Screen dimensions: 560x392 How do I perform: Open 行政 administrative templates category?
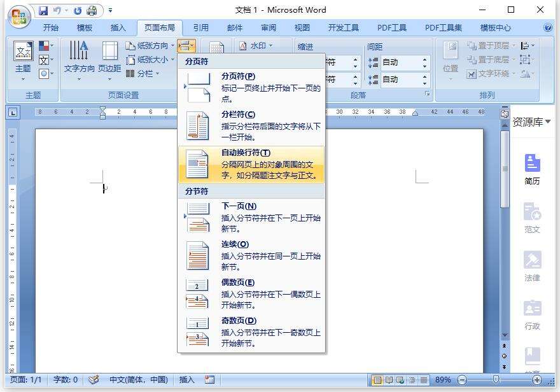point(532,315)
